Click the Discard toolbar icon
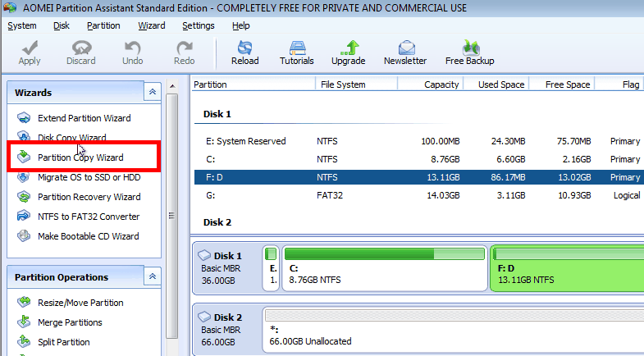Image resolution: width=644 pixels, height=356 pixels. 81,48
